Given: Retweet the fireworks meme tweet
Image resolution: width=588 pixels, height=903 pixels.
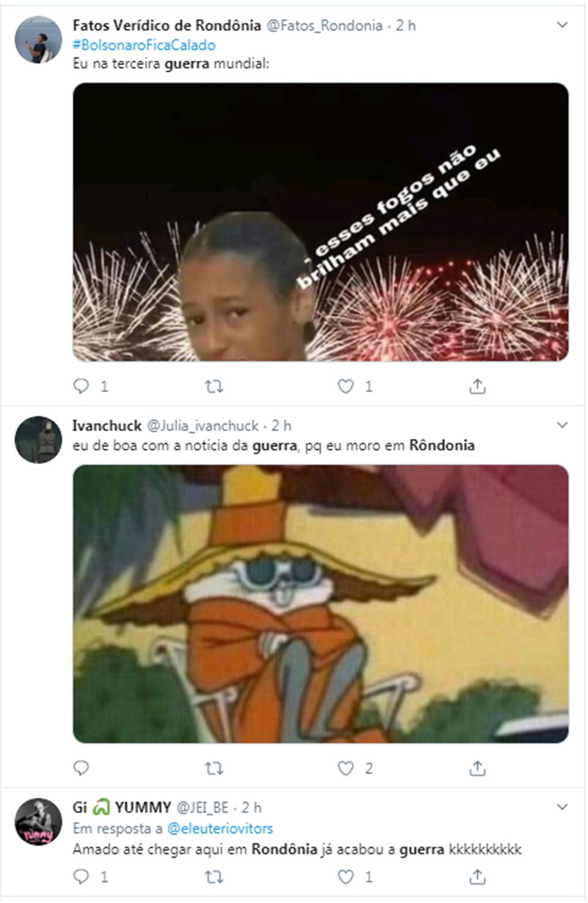Looking at the screenshot, I should [214, 387].
